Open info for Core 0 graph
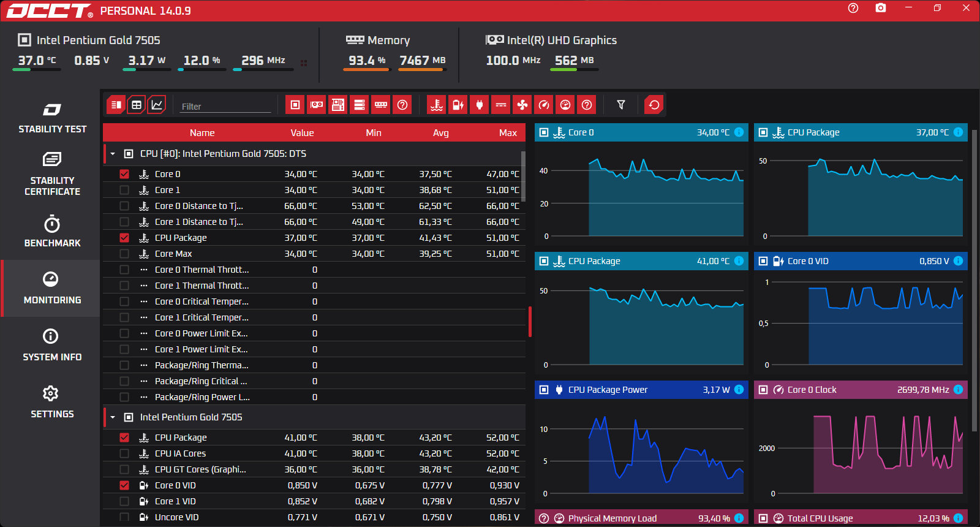980x527 pixels. (739, 132)
